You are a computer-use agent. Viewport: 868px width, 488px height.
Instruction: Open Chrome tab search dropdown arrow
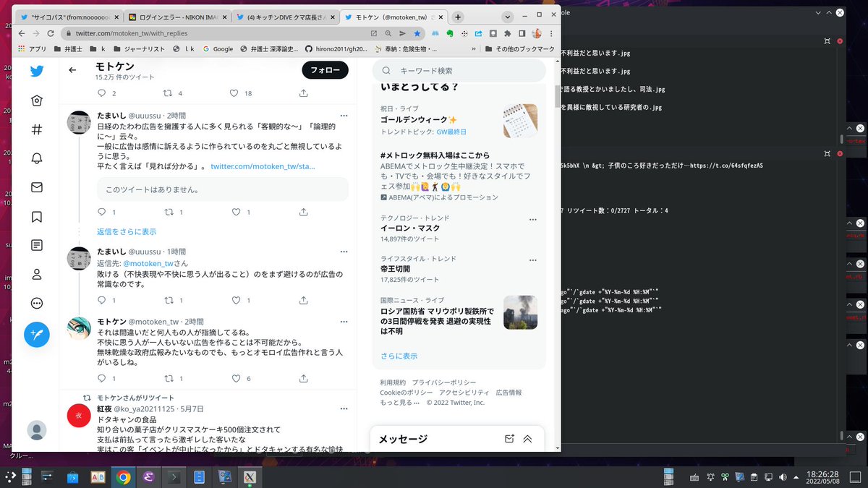point(507,17)
